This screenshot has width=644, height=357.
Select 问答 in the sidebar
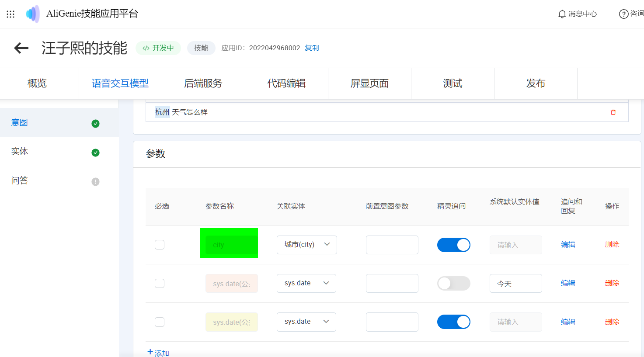coord(59,180)
